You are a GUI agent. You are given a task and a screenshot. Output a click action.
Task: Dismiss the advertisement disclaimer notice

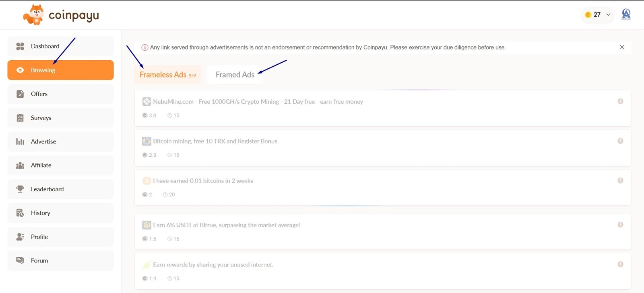click(x=622, y=47)
